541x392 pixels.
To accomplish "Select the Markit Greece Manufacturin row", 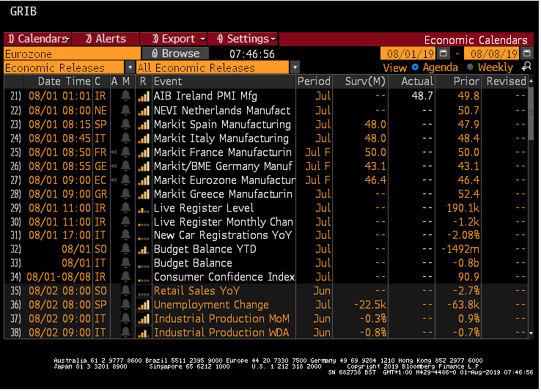I will 265,194.
